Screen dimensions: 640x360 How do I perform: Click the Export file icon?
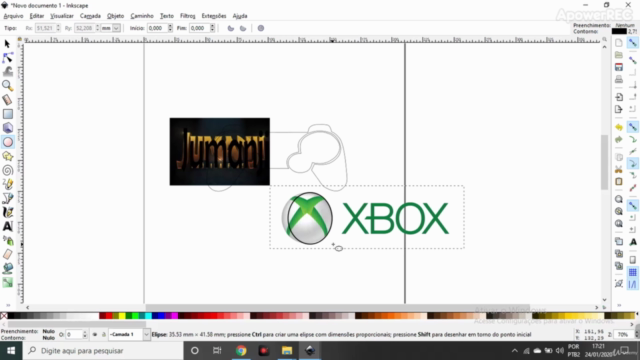click(619, 109)
